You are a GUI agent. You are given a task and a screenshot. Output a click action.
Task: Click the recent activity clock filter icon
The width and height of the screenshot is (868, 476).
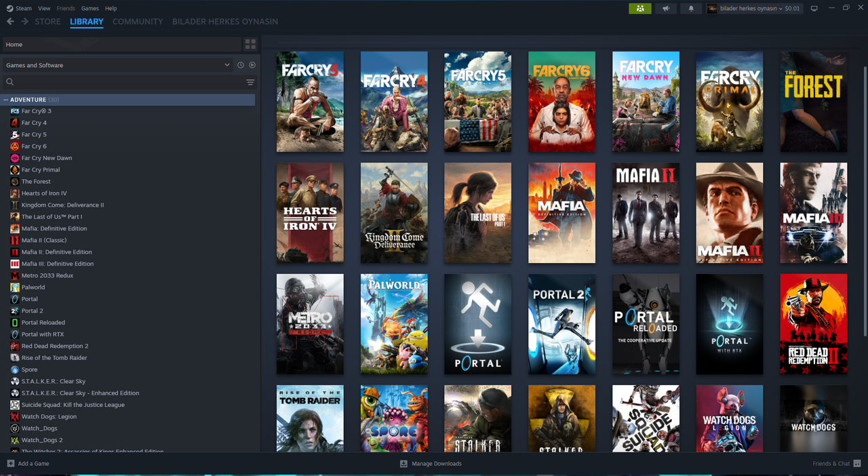click(x=241, y=65)
